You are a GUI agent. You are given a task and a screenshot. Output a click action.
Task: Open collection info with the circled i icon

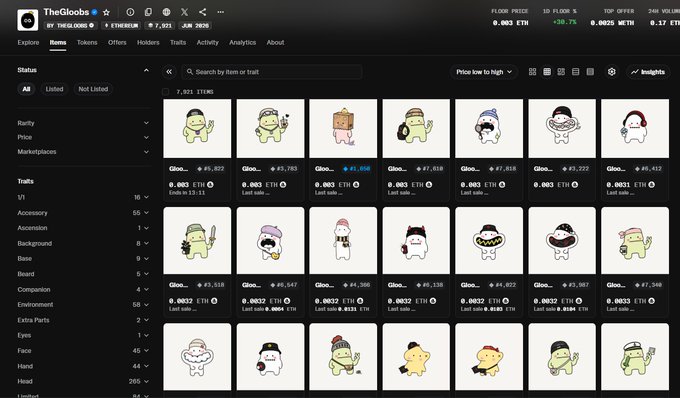tap(130, 12)
